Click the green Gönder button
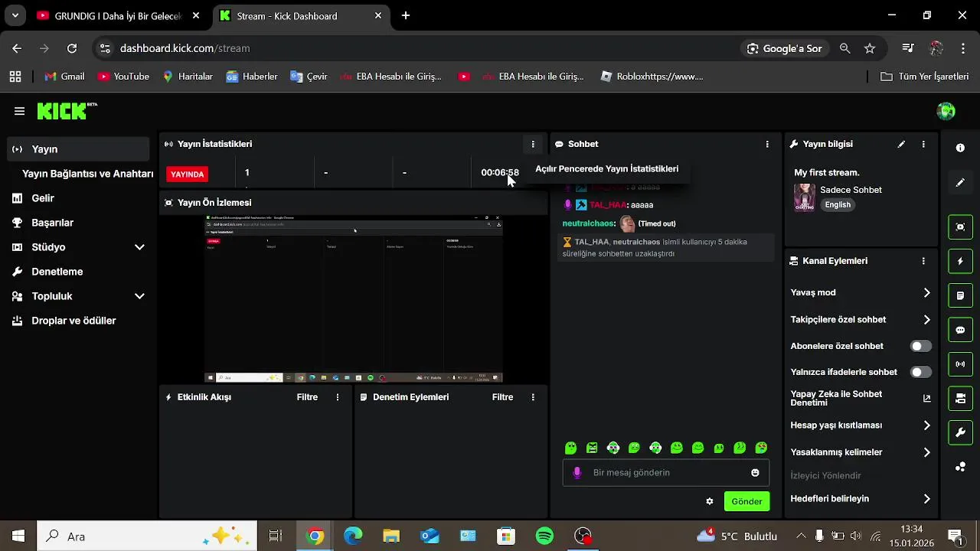Image resolution: width=980 pixels, height=551 pixels. pyautogui.click(x=746, y=502)
